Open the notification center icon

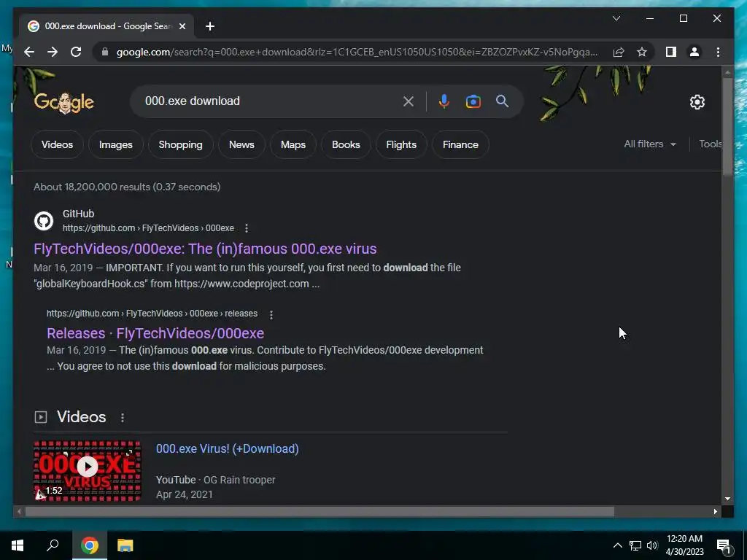(x=724, y=546)
